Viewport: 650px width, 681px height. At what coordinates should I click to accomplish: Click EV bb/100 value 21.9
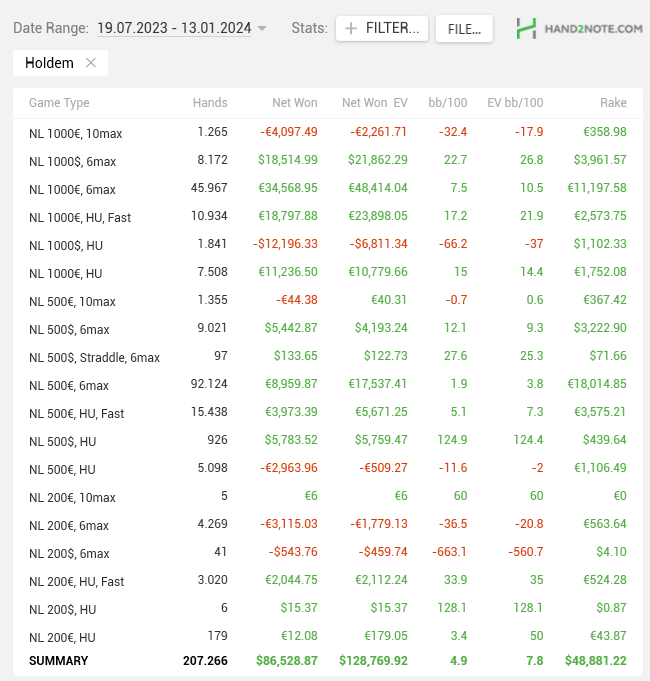(532, 216)
